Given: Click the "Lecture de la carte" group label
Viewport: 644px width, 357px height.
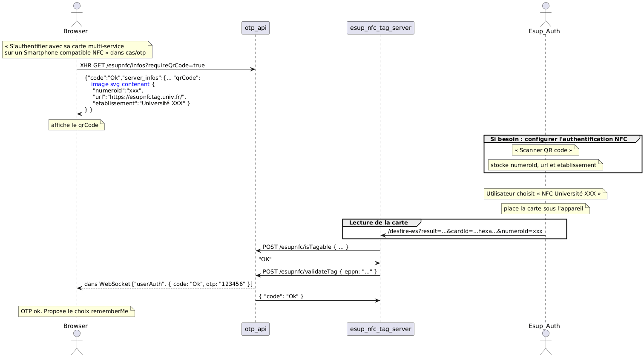Looking at the screenshot, I should pos(378,222).
